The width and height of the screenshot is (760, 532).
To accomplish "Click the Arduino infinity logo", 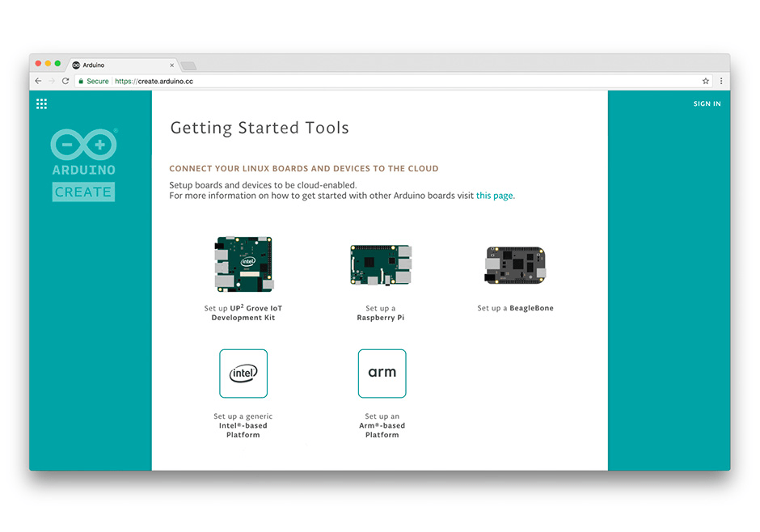I will [x=83, y=143].
